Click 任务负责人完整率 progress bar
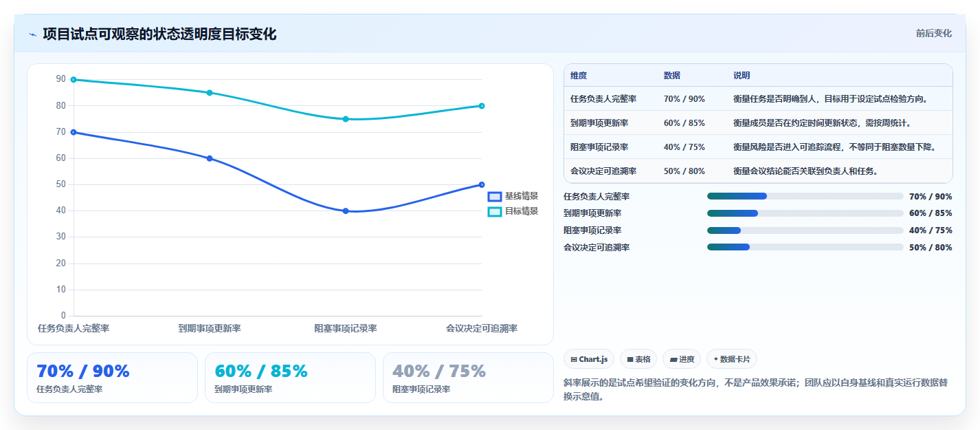This screenshot has width=980, height=430. pos(805,196)
